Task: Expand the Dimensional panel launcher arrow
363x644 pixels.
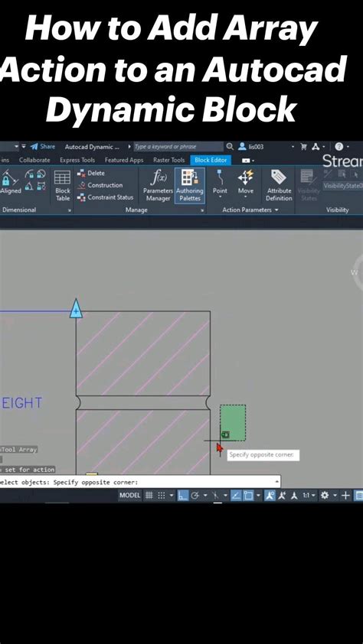Action: [x=70, y=210]
